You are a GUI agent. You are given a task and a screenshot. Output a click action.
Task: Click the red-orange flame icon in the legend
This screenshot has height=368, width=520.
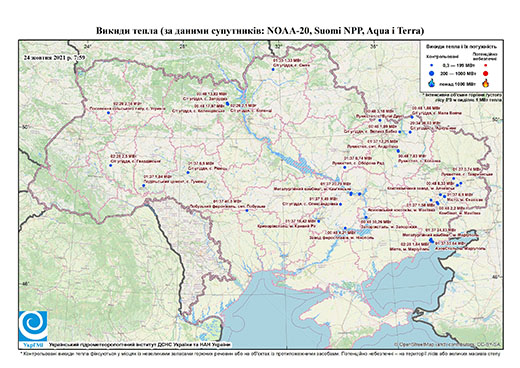coord(485,83)
